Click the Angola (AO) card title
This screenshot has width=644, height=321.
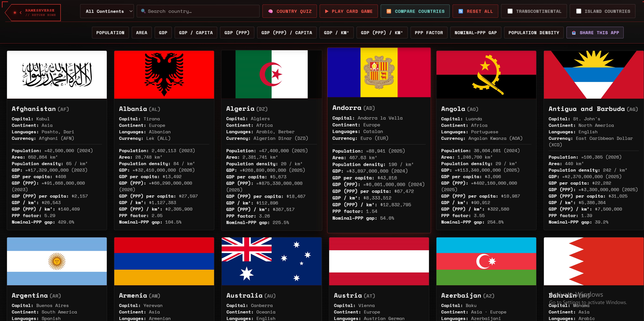[460, 109]
